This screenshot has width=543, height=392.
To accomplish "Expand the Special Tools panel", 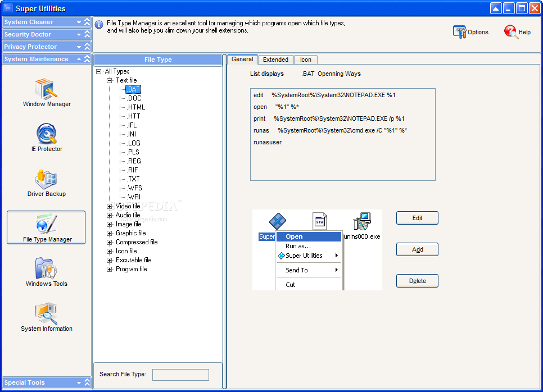I will coord(47,382).
